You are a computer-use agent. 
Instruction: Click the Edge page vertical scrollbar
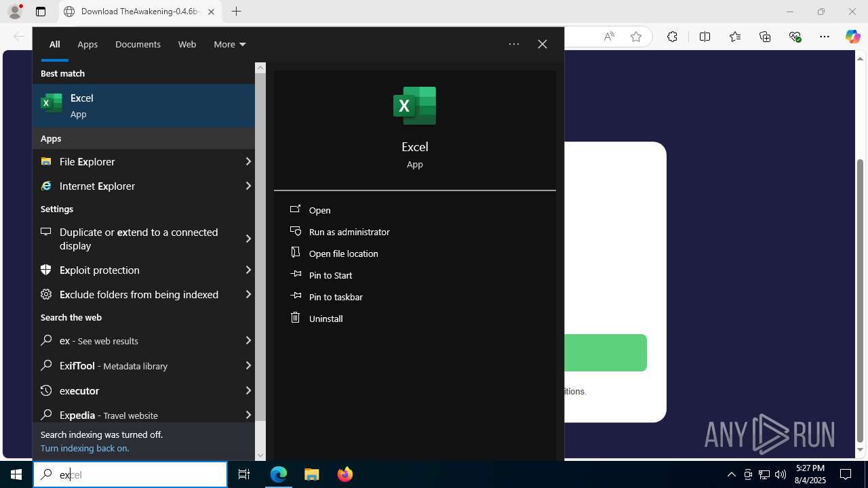861,301
